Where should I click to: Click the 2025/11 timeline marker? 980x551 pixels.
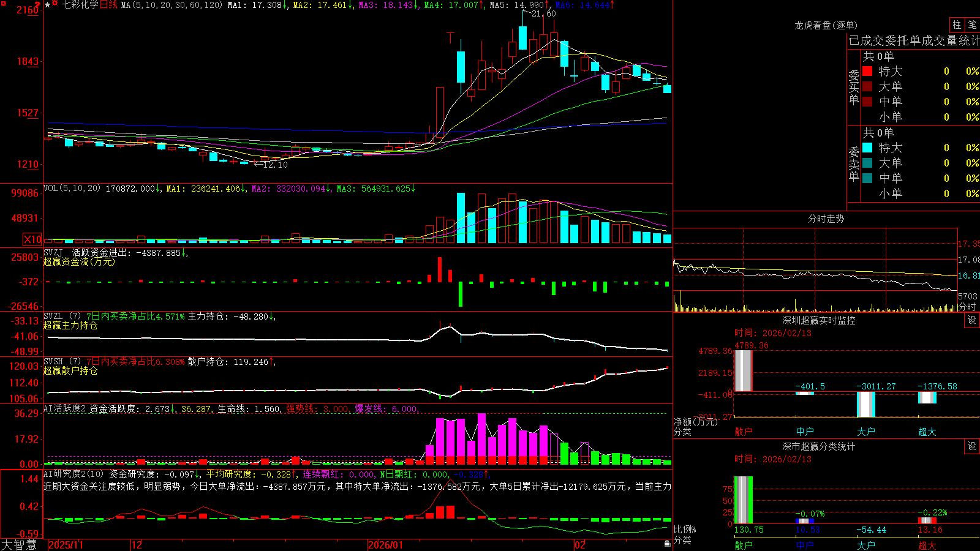tap(66, 545)
